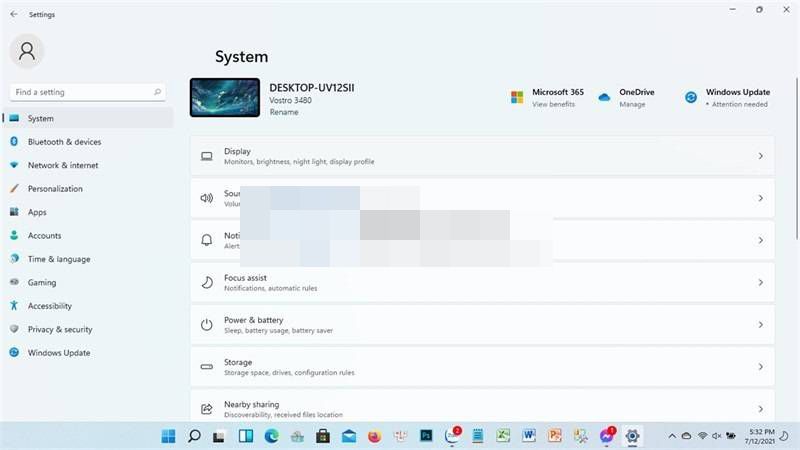Click the Rename link under device name
The width and height of the screenshot is (800, 450).
284,112
